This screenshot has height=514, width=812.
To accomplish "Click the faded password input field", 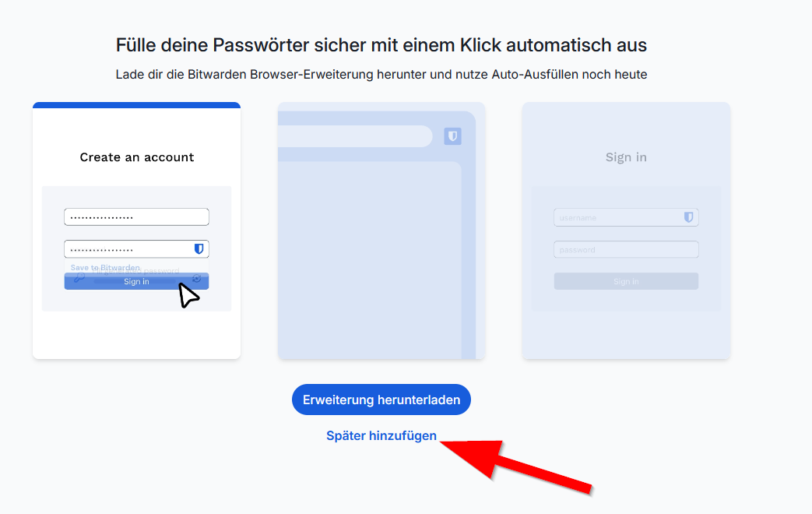I will [x=626, y=249].
